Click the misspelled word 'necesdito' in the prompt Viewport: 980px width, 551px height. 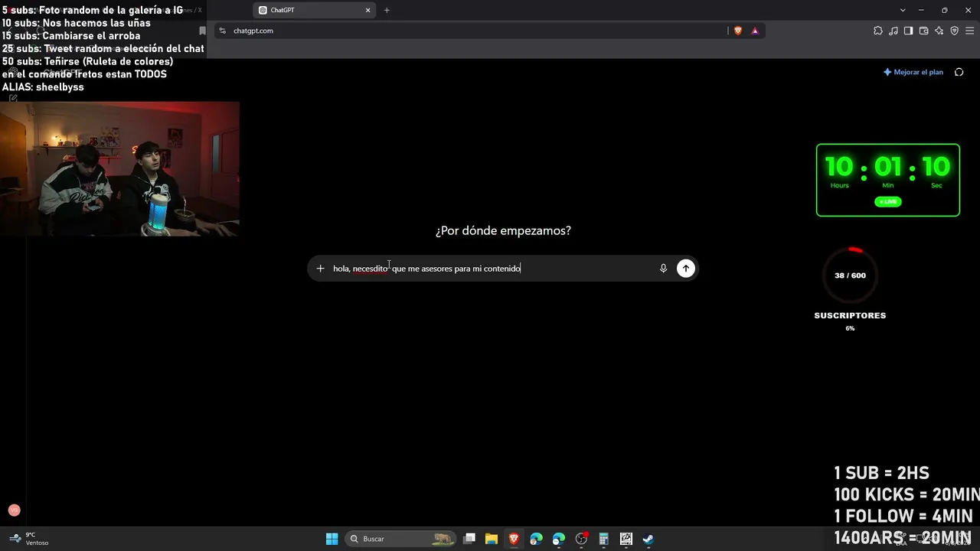tap(371, 269)
